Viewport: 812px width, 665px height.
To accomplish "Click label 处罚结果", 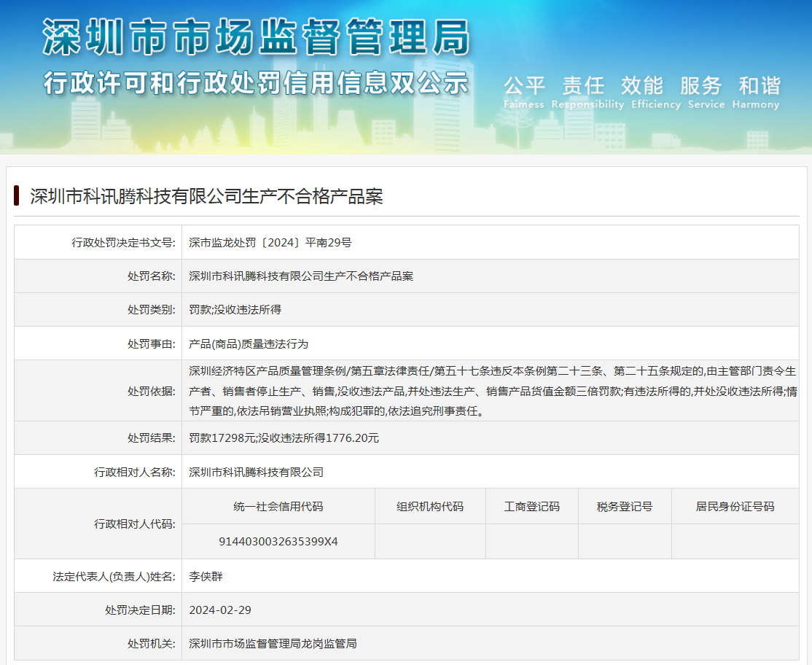I will point(151,438).
